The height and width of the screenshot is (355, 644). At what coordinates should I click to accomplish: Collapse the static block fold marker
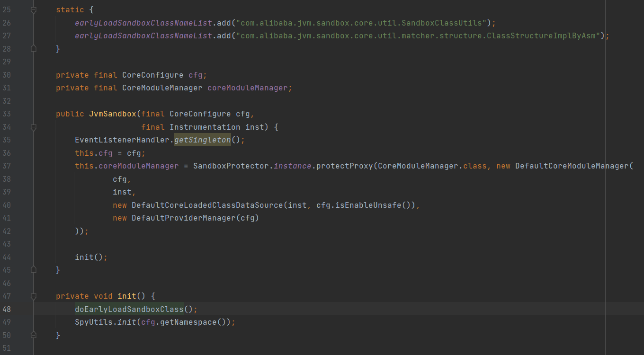click(33, 10)
